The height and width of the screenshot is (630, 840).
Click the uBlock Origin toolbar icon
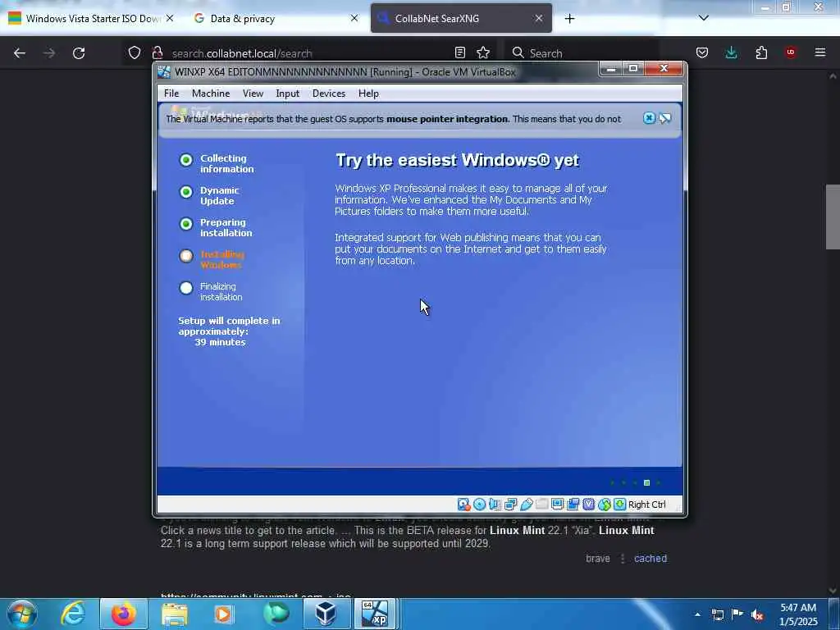point(791,52)
